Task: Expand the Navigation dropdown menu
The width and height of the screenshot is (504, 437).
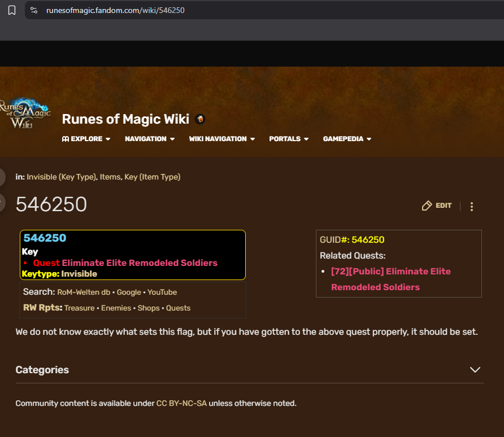Action: pyautogui.click(x=150, y=139)
